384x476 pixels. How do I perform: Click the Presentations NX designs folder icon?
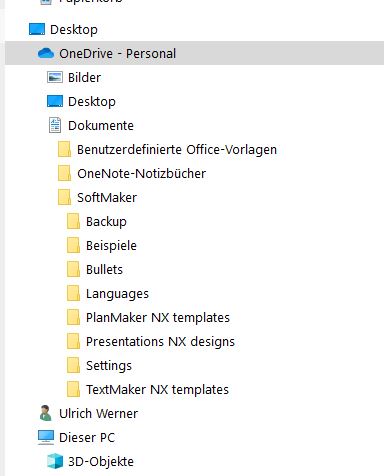pos(73,341)
